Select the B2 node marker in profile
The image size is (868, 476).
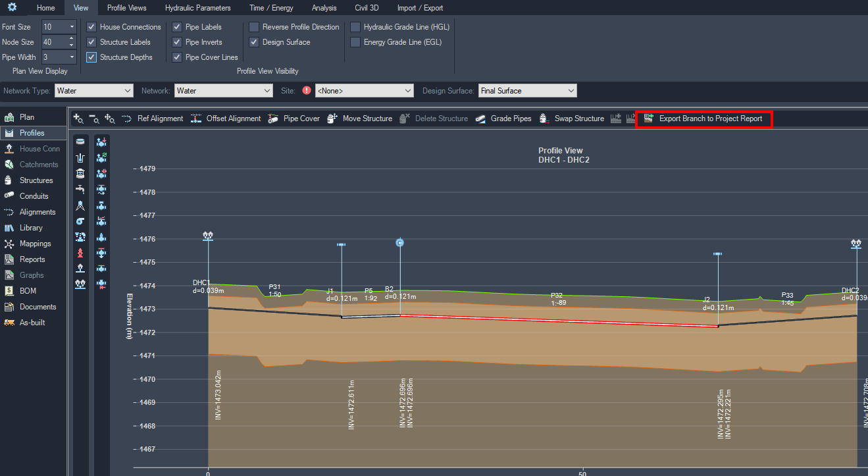[399, 243]
